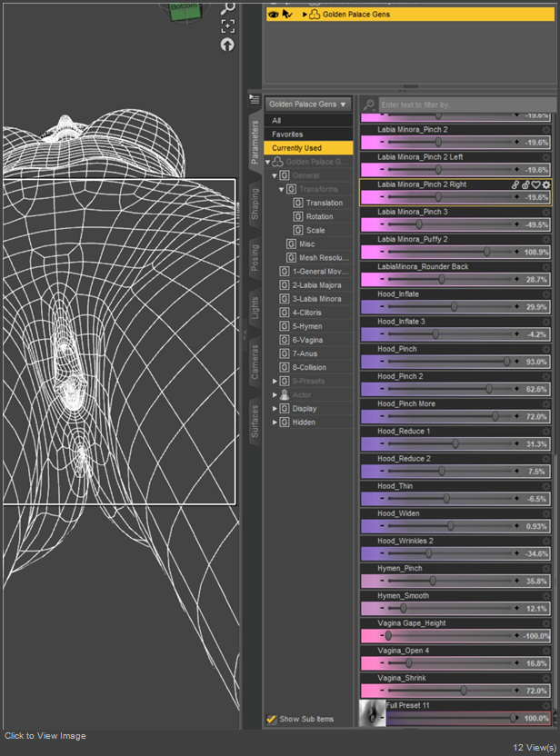Click the Labia Minora_Pinch 3 value -49.5%
This screenshot has height=756, width=560.
click(536, 224)
